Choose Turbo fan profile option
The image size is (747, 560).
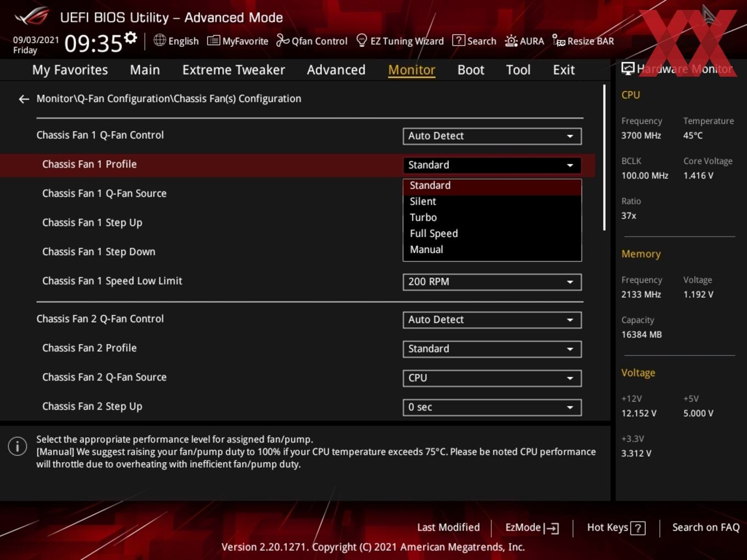(x=492, y=217)
